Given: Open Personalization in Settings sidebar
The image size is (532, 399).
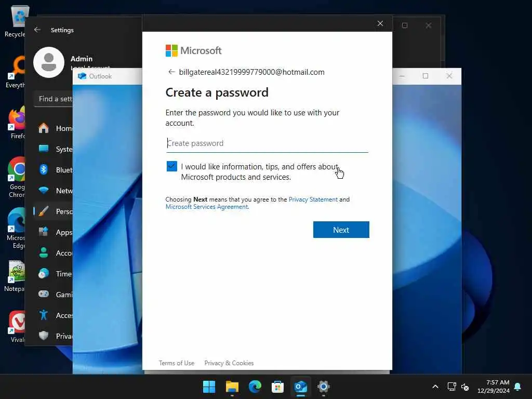Looking at the screenshot, I should click(x=54, y=211).
